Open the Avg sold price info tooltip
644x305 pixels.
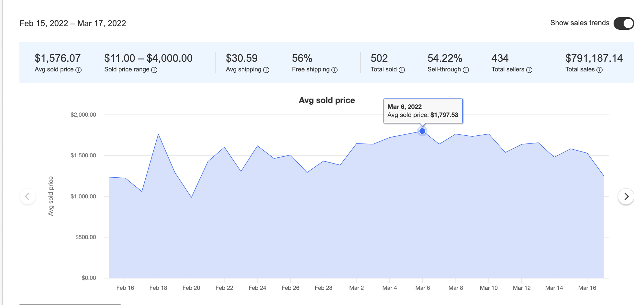pos(79,69)
